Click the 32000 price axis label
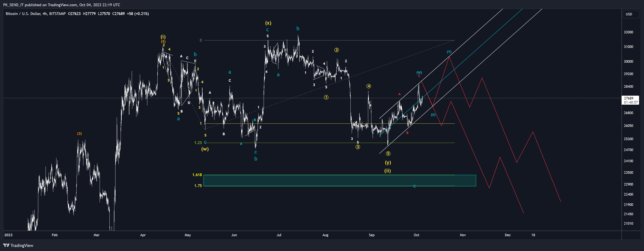This screenshot has height=251, width=644. pos(629,32)
